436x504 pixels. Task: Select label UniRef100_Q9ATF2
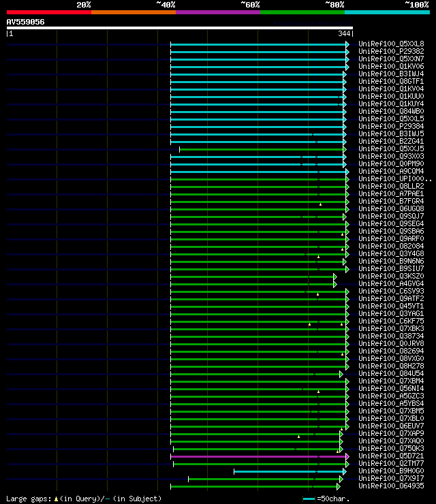(x=391, y=298)
